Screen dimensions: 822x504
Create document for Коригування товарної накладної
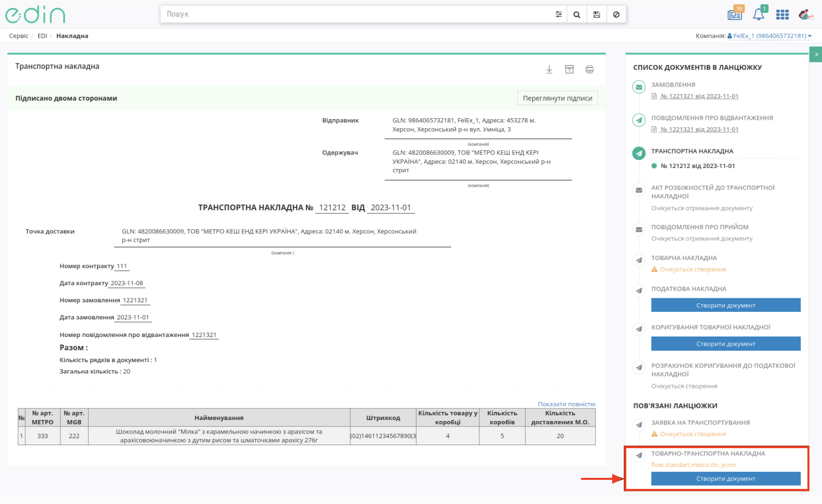point(726,344)
